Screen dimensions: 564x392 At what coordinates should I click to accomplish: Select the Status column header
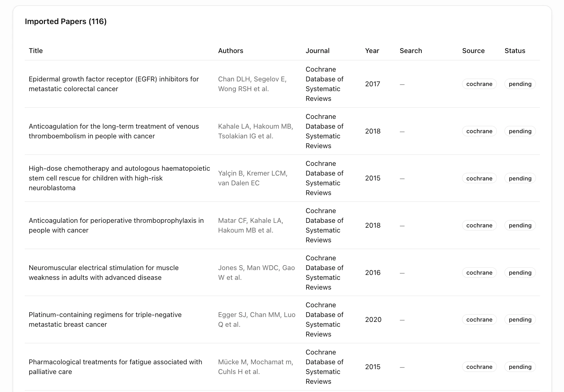pos(515,51)
